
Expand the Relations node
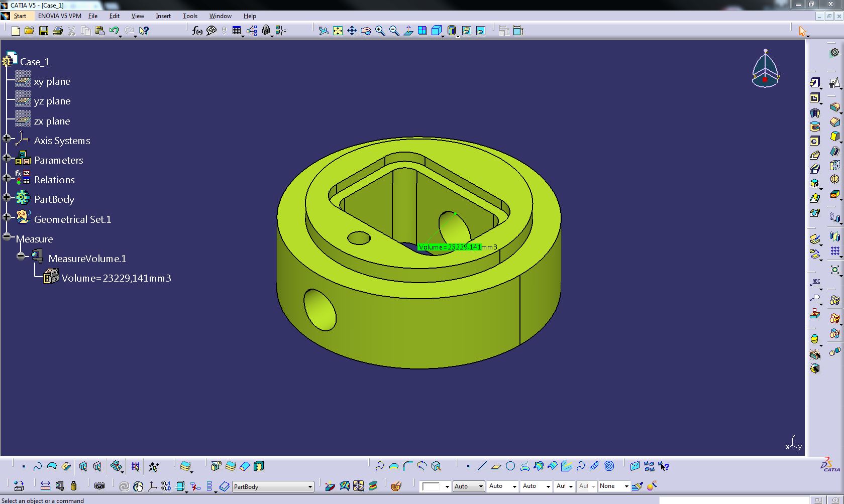click(7, 177)
